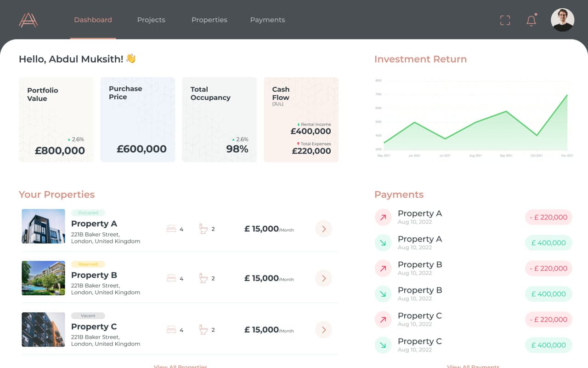Click the Reserved status badge
The height and width of the screenshot is (368, 588).
tap(88, 264)
